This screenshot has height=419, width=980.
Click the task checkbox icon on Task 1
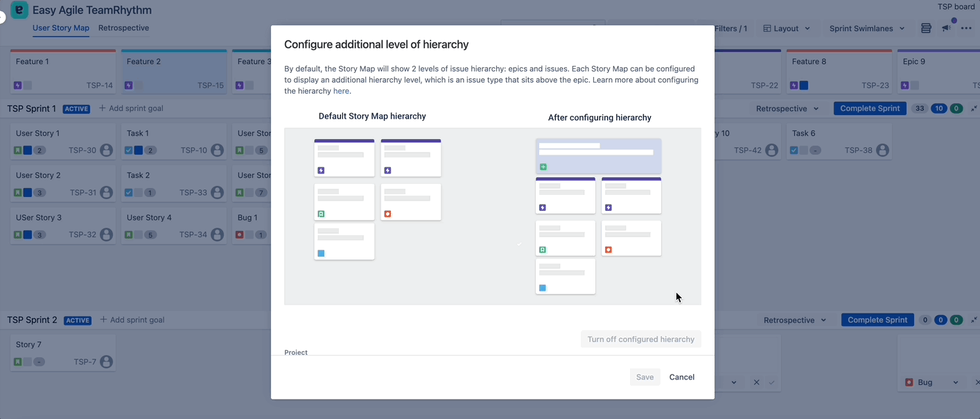coord(128,151)
